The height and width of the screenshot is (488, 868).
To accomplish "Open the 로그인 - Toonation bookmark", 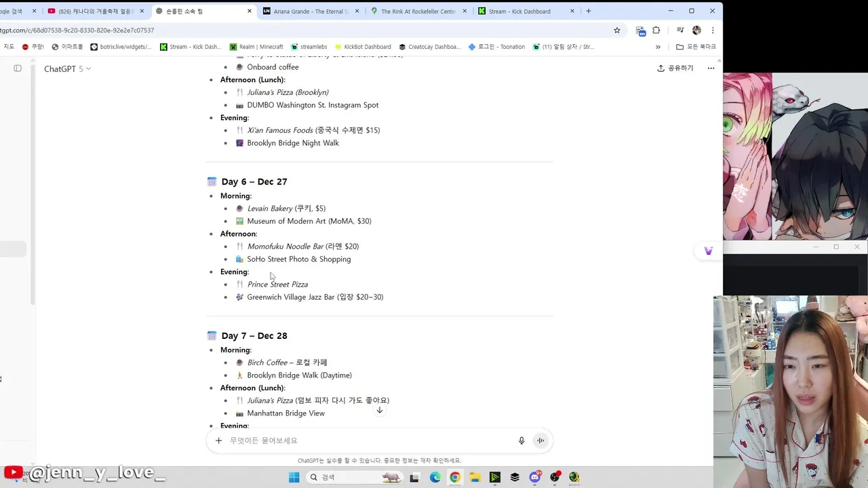I will [x=496, y=47].
